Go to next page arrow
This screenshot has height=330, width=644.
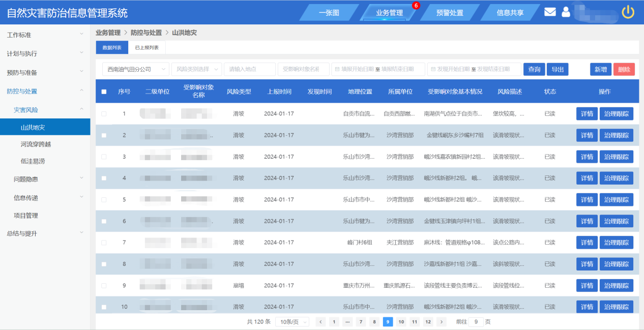(442, 322)
